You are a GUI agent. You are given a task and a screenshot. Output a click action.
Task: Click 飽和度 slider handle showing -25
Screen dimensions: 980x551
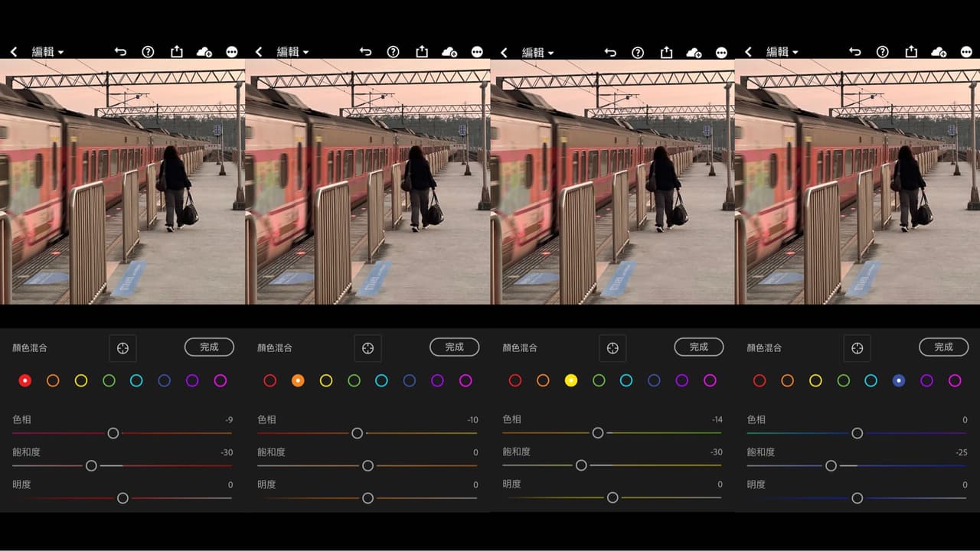[831, 465]
